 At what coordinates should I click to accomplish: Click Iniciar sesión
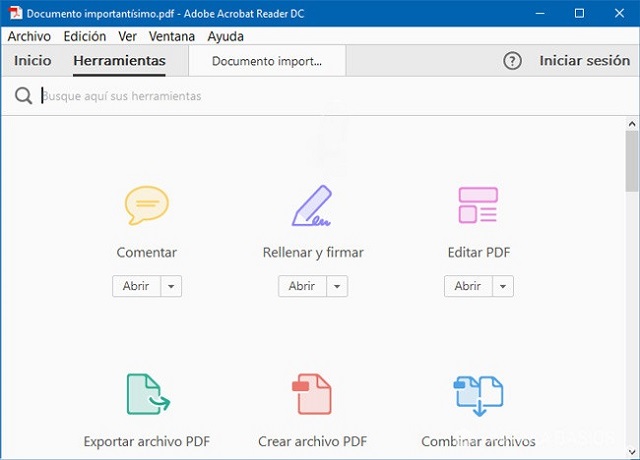tap(584, 61)
